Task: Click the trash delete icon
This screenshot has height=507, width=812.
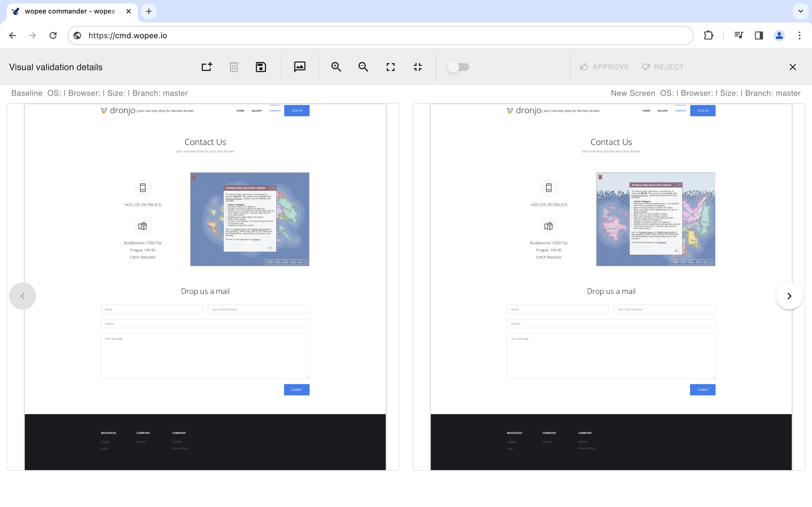Action: (234, 67)
